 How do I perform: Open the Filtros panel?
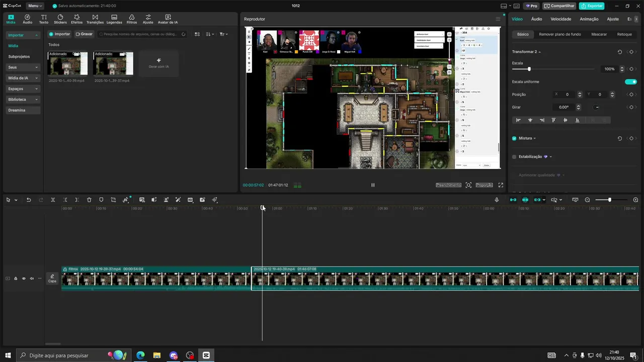point(132,19)
